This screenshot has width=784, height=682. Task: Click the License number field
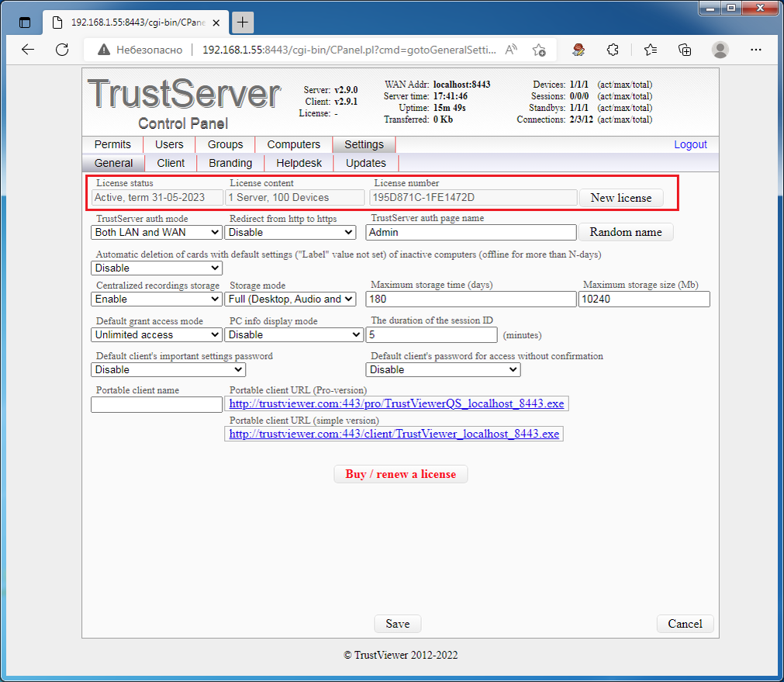coord(473,198)
